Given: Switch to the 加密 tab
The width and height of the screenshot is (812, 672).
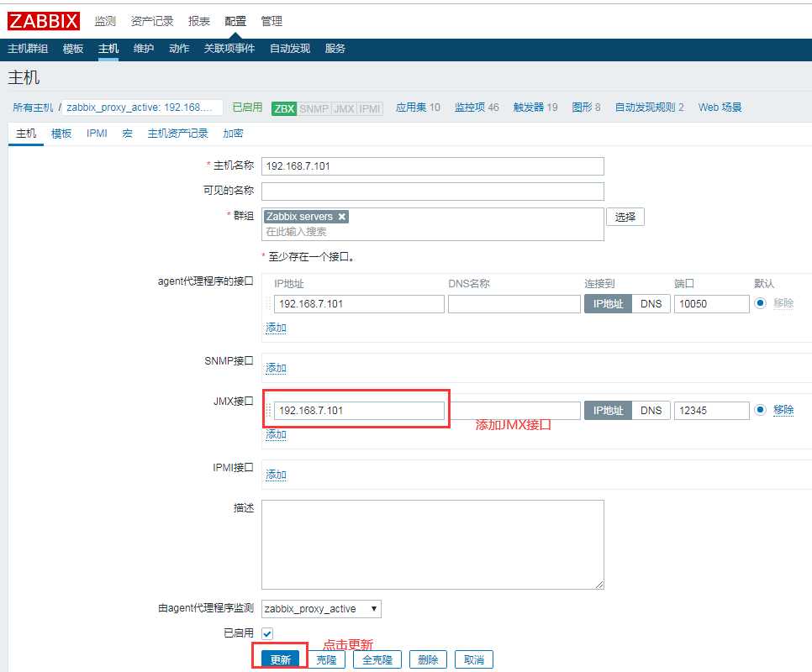Looking at the screenshot, I should [x=233, y=134].
